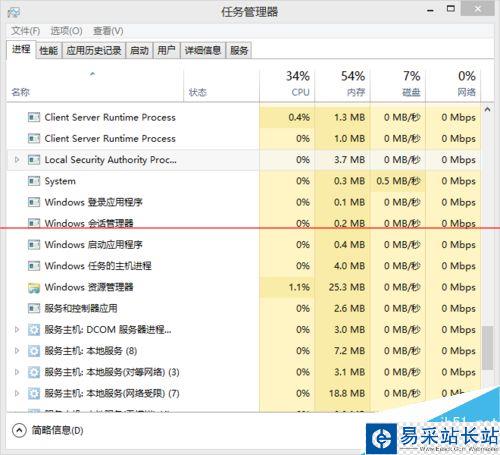
Task: Click the Windows 资源管理器 folder icon
Action: (34, 287)
